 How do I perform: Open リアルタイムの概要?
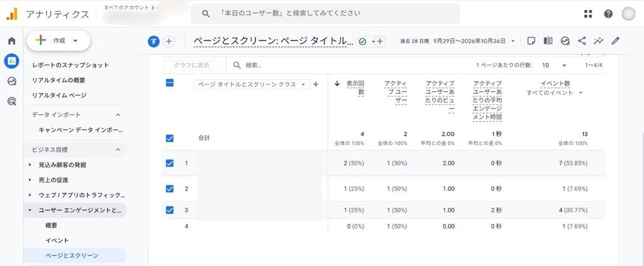point(58,80)
